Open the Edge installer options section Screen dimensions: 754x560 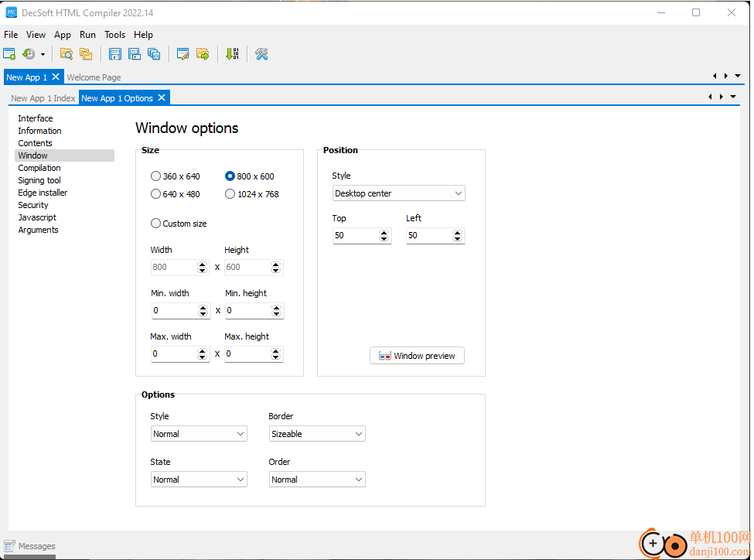(x=43, y=193)
